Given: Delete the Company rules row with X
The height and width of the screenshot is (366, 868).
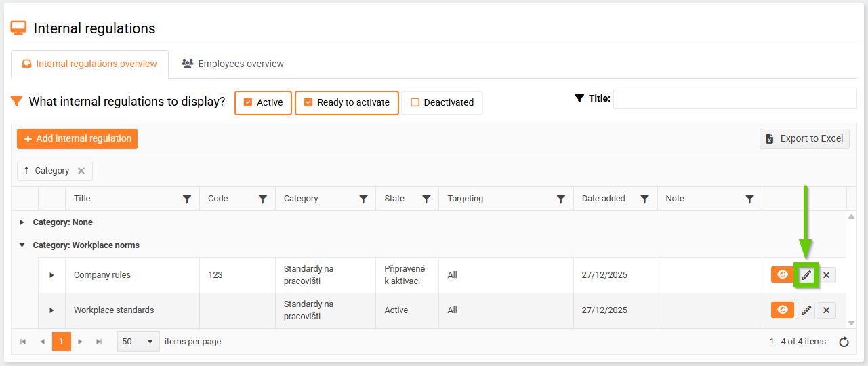Looking at the screenshot, I should click(x=826, y=275).
